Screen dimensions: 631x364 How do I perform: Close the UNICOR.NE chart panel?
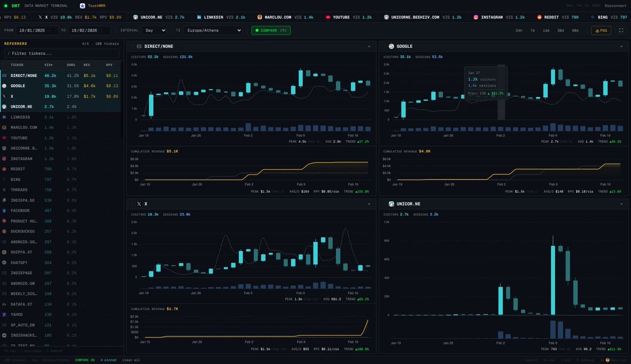click(622, 204)
